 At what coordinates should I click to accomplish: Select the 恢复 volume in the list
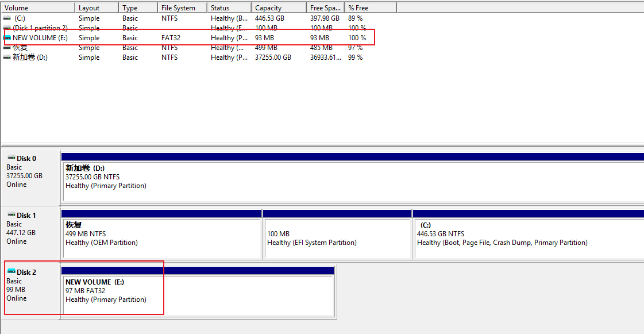pos(20,48)
